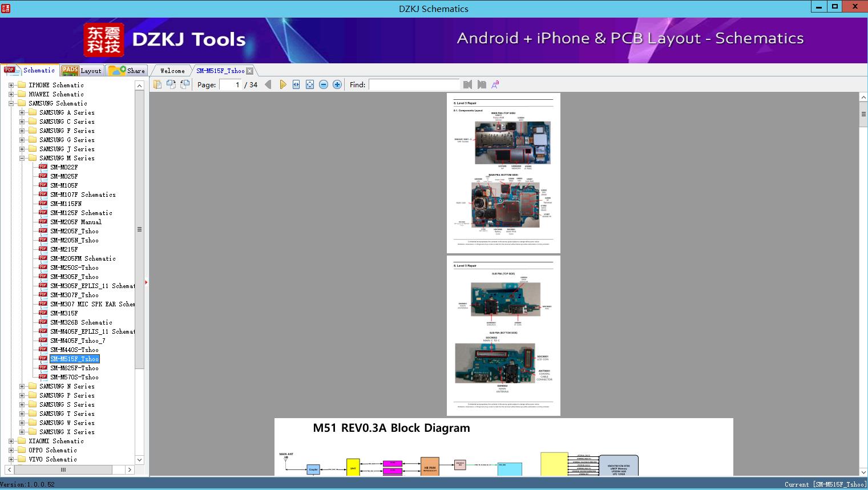Viewport: 868px width, 490px height.
Task: Switch to the Welcome document tab
Action: pyautogui.click(x=172, y=71)
